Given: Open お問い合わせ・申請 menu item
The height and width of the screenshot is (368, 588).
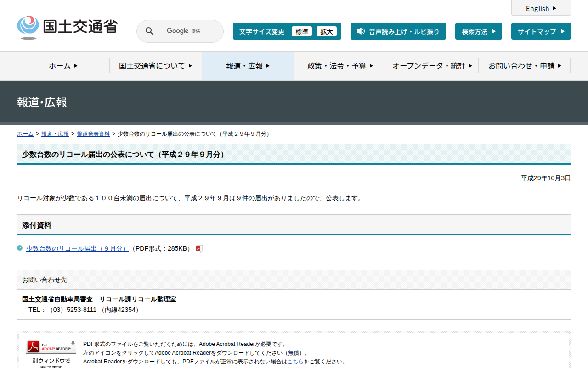Looking at the screenshot, I should coord(524,66).
